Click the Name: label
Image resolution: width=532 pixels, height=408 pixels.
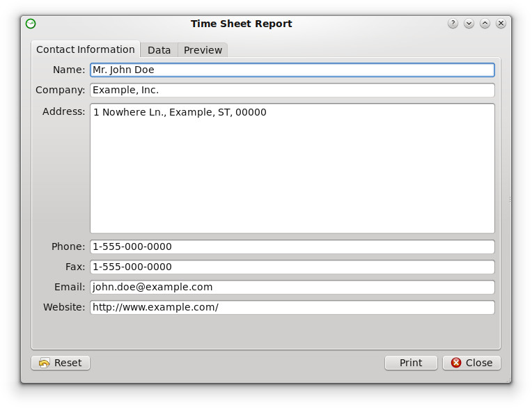(x=69, y=70)
